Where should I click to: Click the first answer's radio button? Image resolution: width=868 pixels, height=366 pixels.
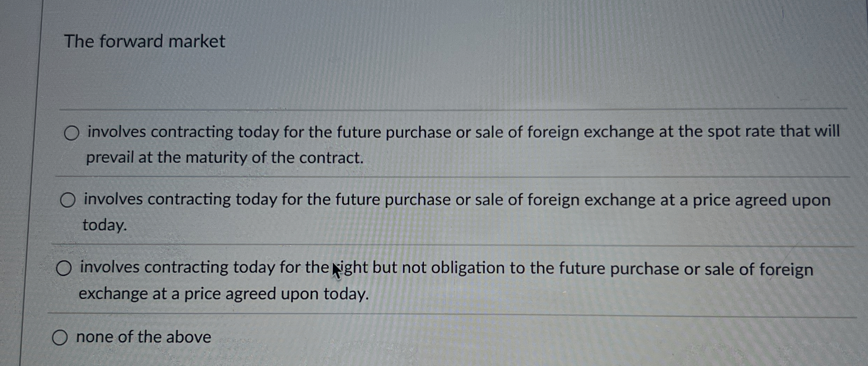(71, 134)
